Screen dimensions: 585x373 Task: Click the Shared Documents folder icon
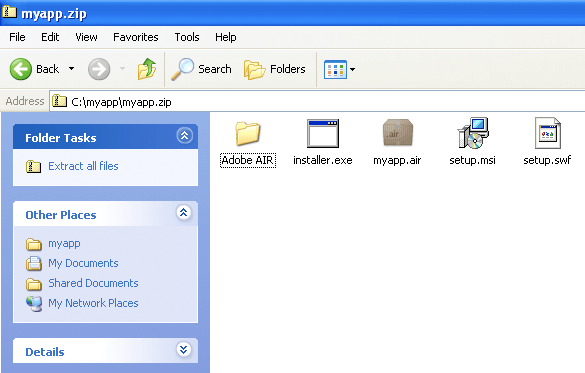[34, 284]
